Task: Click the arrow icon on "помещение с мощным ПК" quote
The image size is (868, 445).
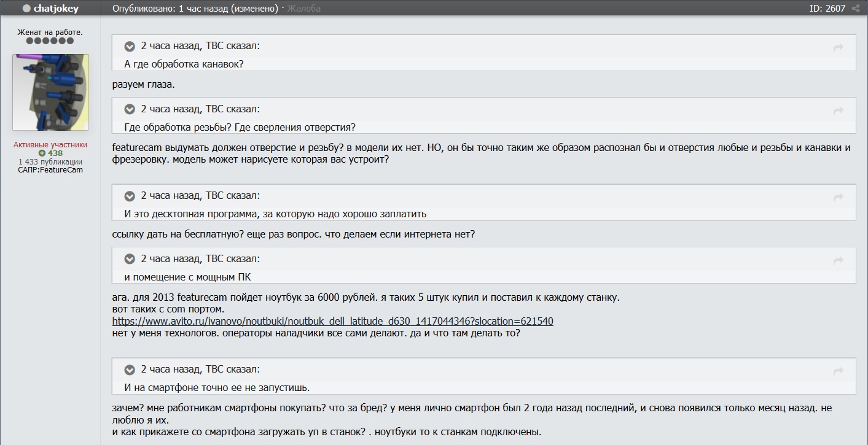Action: (838, 261)
